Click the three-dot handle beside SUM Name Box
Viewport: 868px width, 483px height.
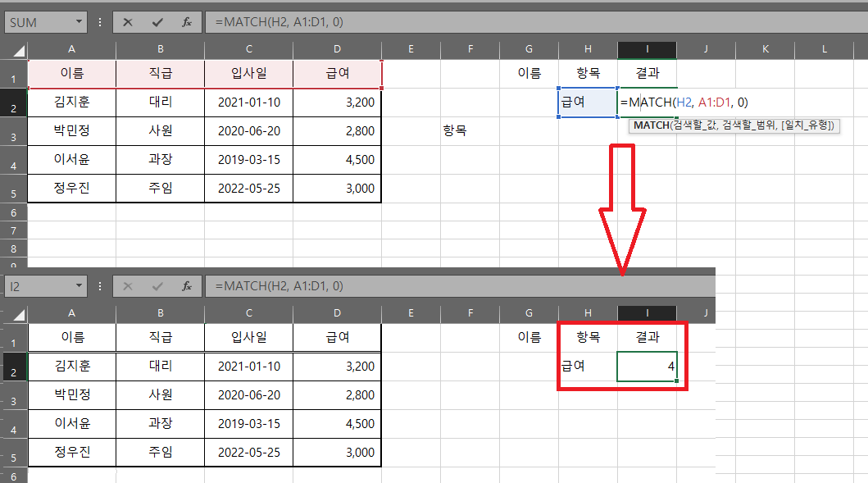(x=100, y=23)
